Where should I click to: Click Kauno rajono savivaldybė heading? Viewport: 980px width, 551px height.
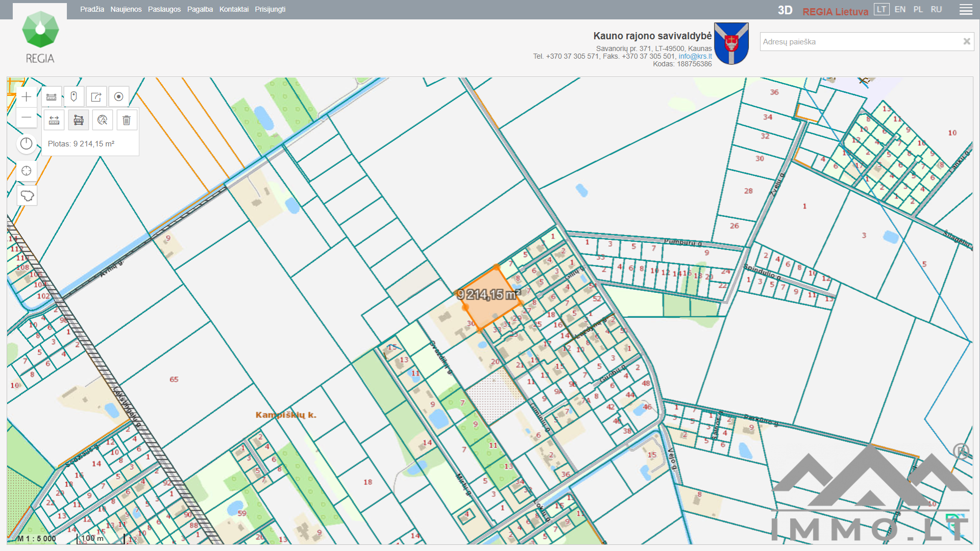(652, 36)
